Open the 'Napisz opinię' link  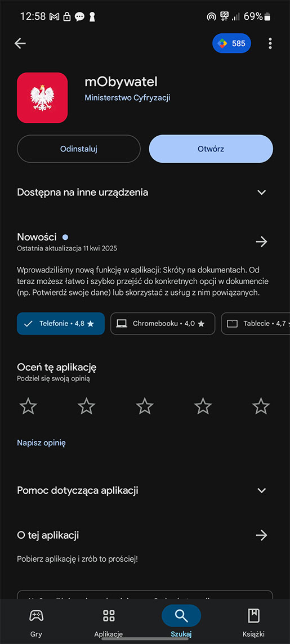[41, 442]
